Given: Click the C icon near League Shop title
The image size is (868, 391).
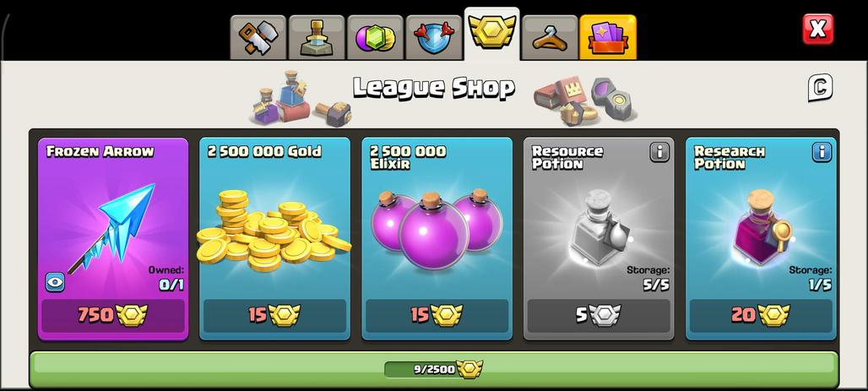Looking at the screenshot, I should (x=820, y=88).
